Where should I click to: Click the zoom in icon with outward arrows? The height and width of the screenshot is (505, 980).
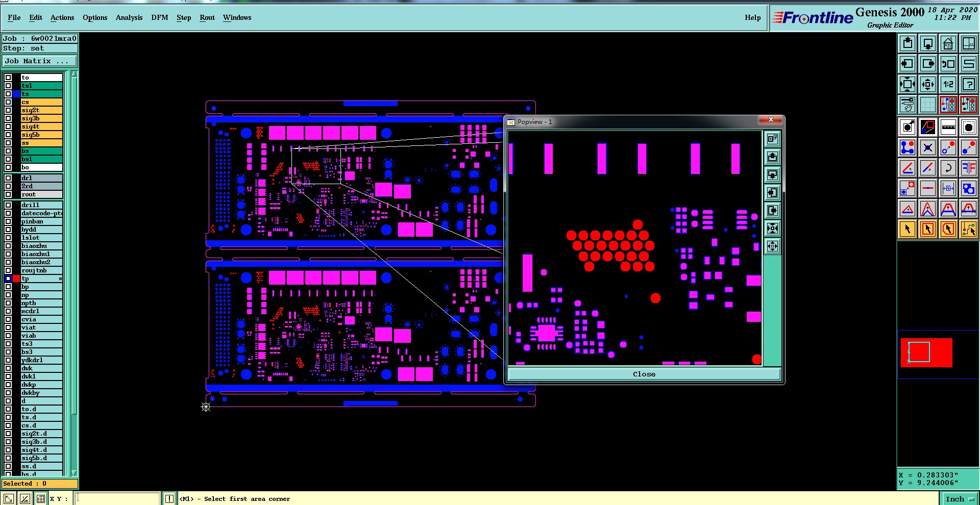pyautogui.click(x=908, y=84)
